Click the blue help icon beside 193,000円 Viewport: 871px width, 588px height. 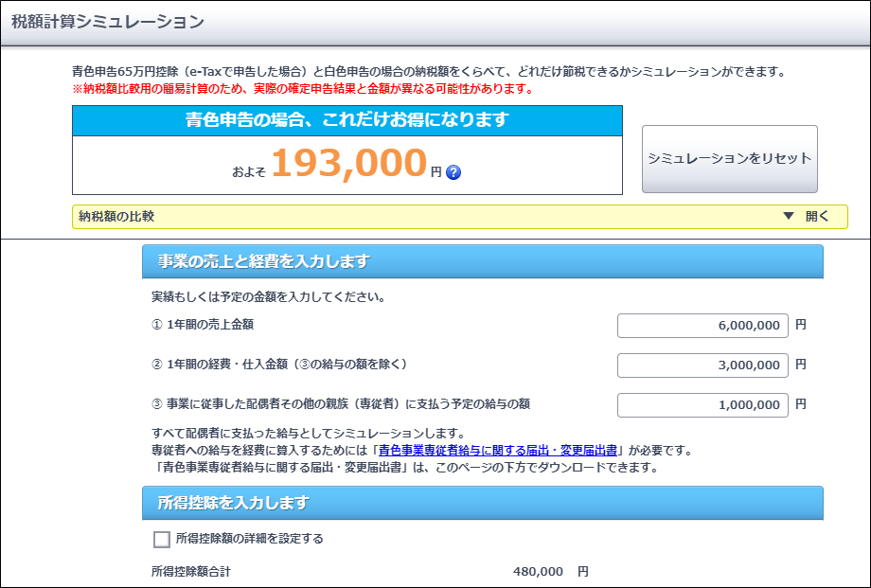click(x=453, y=172)
